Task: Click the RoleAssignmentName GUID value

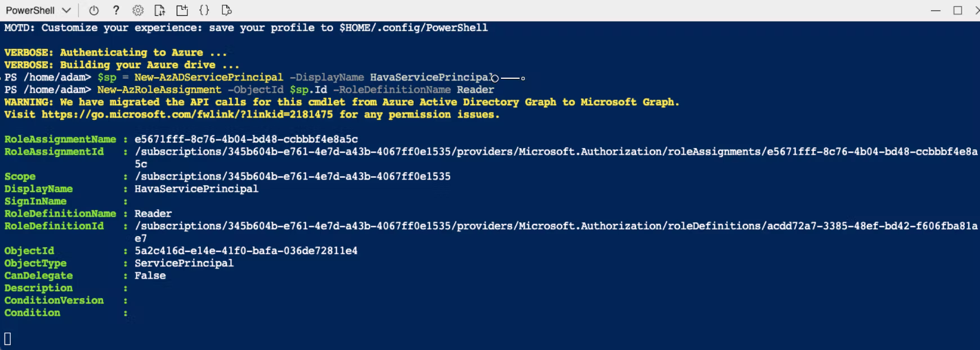Action: tap(246, 139)
